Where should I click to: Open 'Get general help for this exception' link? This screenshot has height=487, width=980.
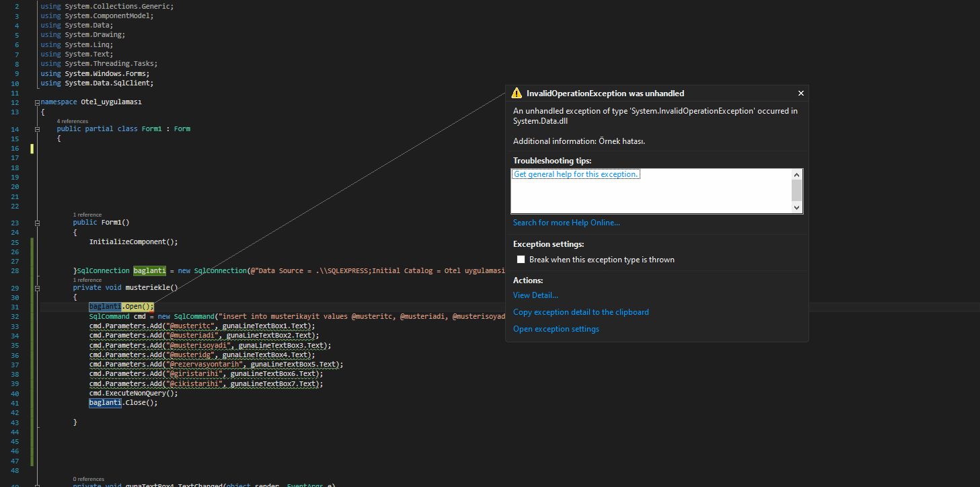(575, 174)
